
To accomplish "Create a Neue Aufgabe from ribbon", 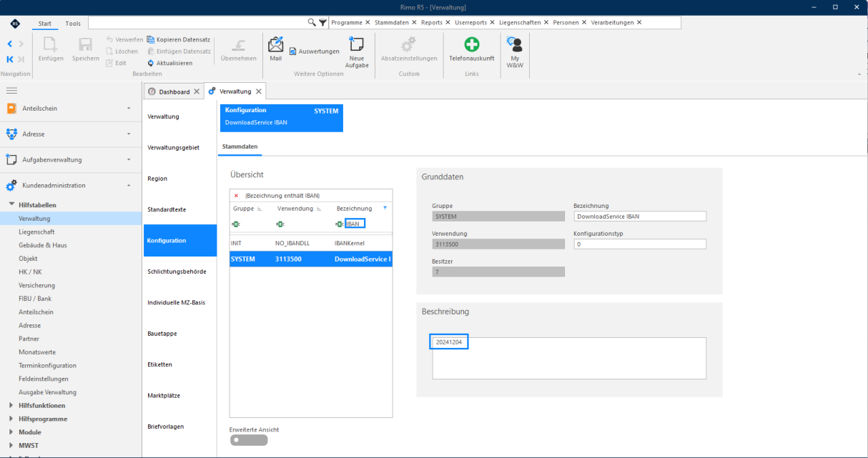I will click(357, 52).
